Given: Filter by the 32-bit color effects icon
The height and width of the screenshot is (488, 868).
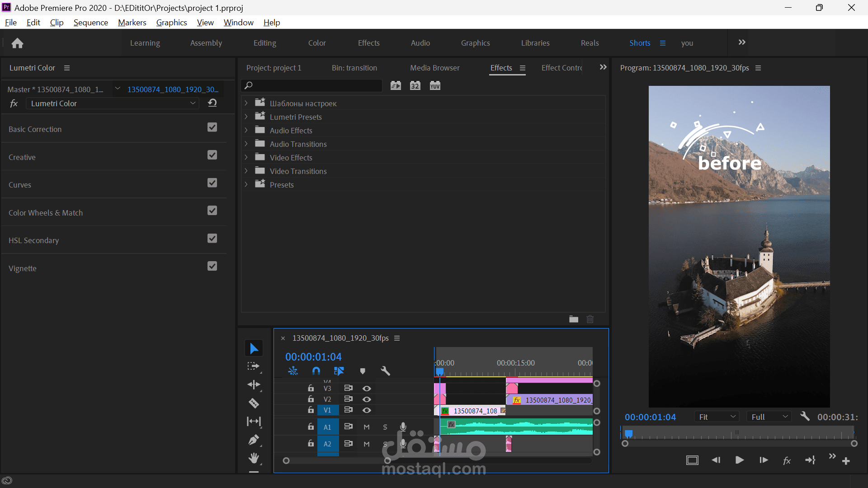Looking at the screenshot, I should (415, 85).
